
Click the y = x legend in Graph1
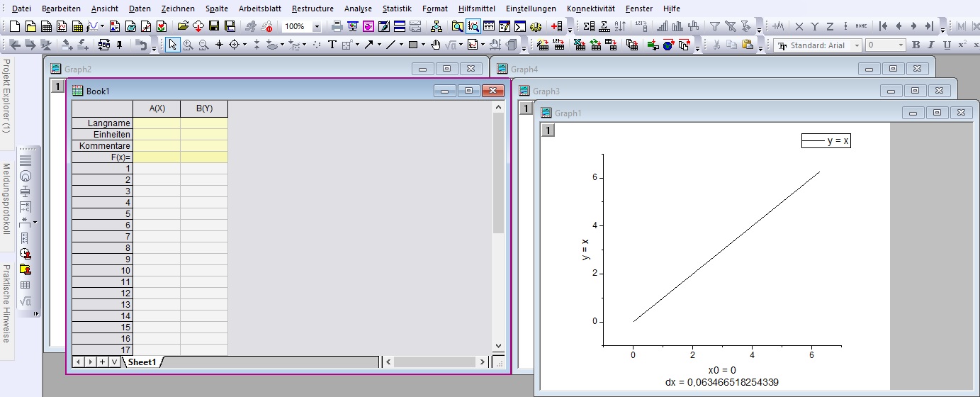tap(826, 141)
